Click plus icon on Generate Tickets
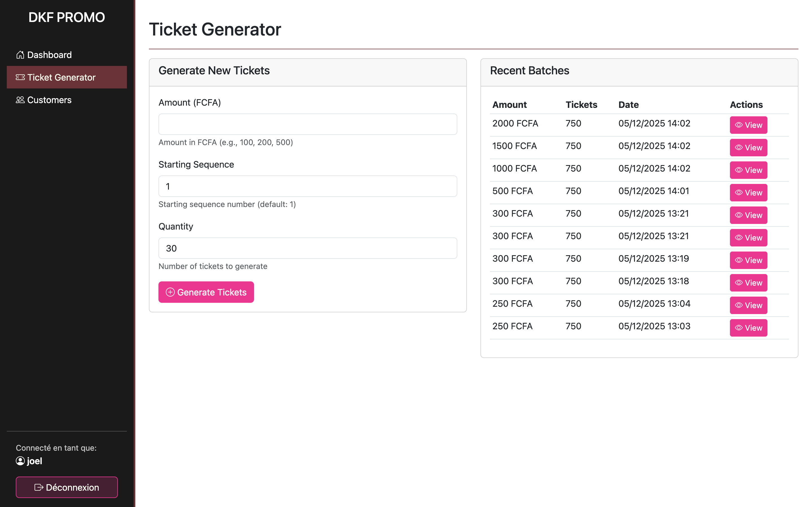Viewport: 812px width, 507px height. tap(170, 292)
